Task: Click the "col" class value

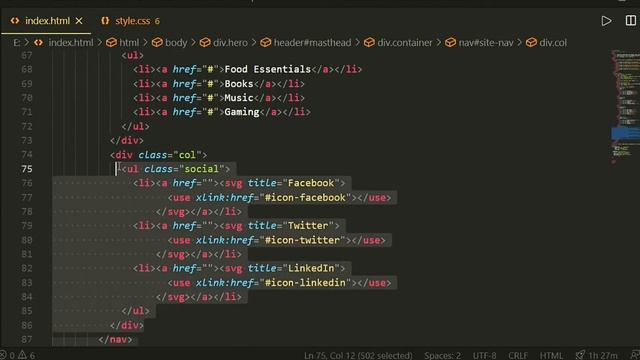Action: click(187, 155)
